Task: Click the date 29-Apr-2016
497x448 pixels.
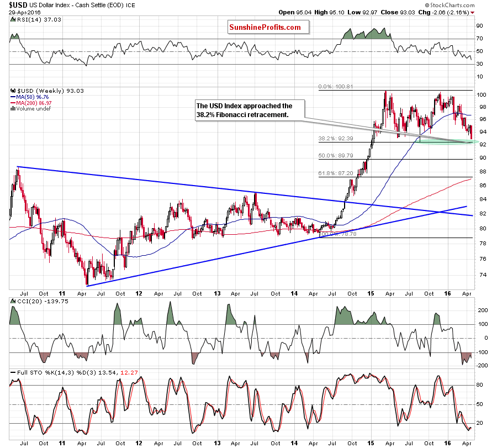Action: click(x=25, y=12)
